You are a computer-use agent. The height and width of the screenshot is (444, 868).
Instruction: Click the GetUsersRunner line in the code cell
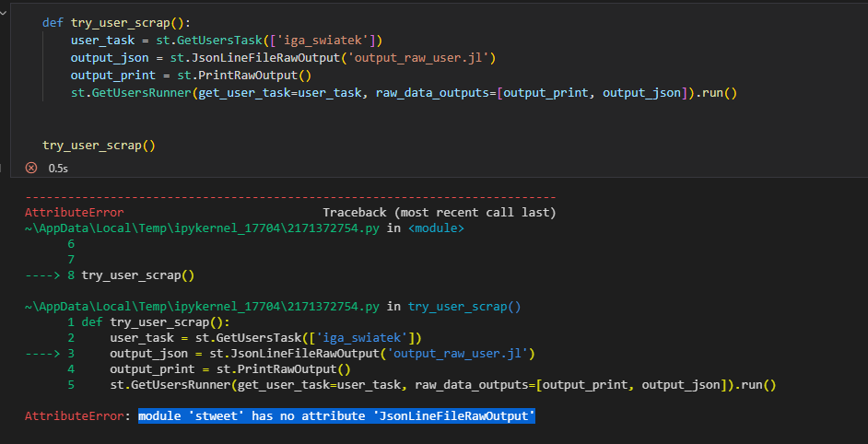click(404, 94)
